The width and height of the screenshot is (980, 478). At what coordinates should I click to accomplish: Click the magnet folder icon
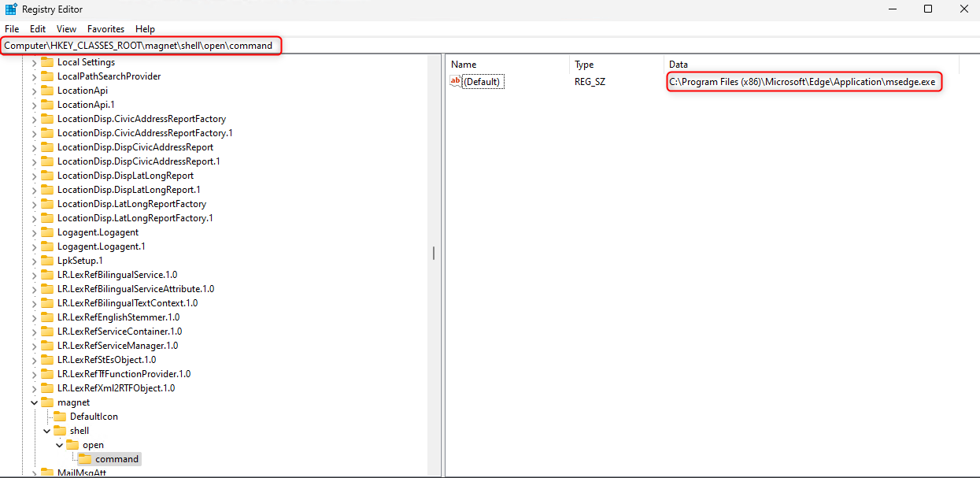click(46, 402)
